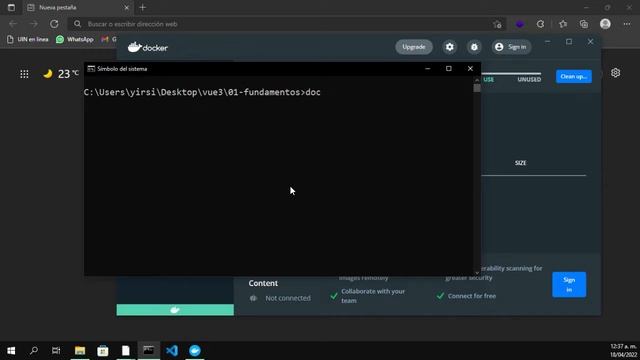Open File Explorer from taskbar
The image size is (640, 360).
click(80, 351)
